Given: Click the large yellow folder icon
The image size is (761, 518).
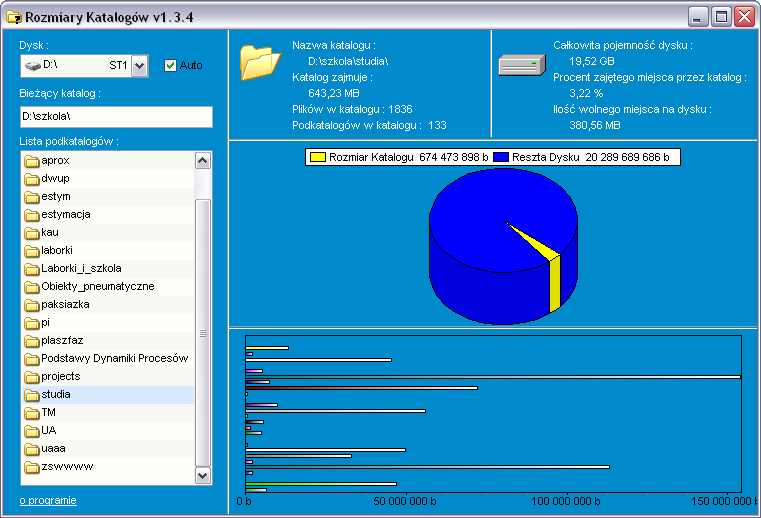Looking at the screenshot, I should click(260, 63).
